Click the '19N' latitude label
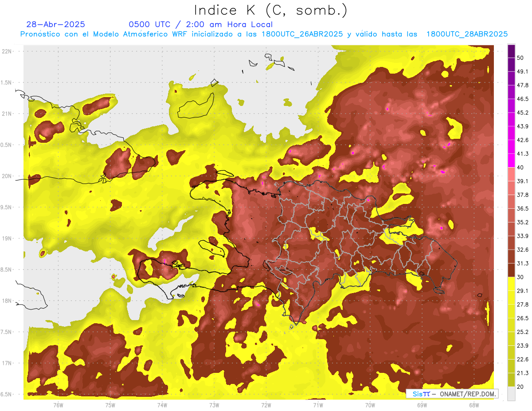 (8, 238)
